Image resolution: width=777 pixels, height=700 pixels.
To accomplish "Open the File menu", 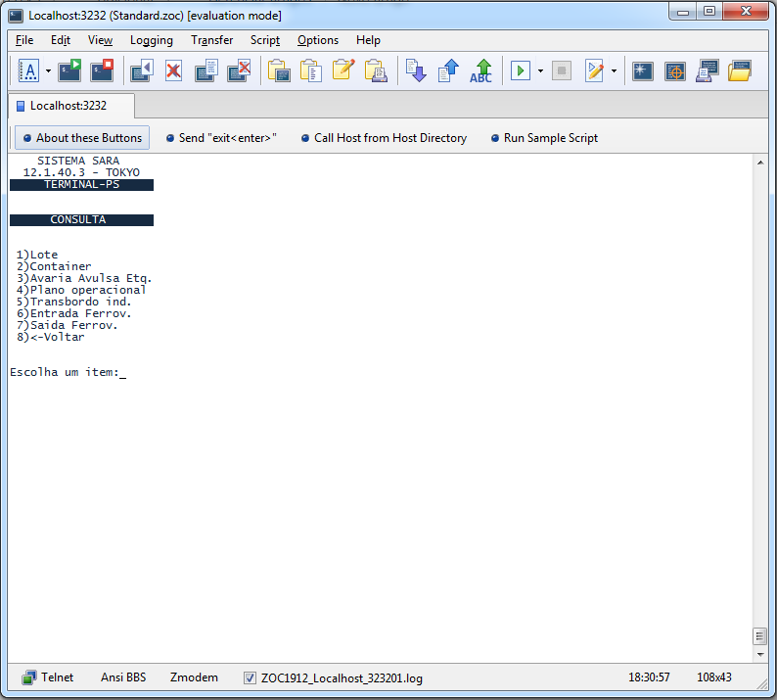I will coord(24,40).
